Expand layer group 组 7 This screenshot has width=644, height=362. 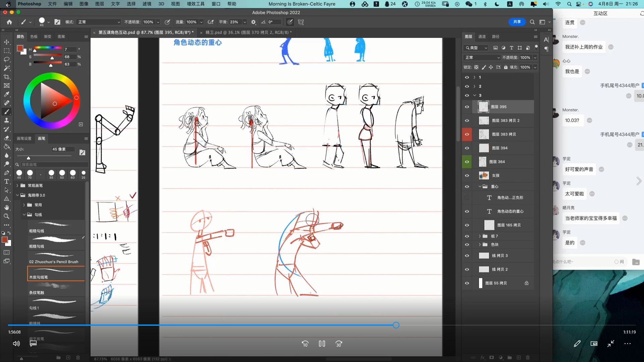480,236
